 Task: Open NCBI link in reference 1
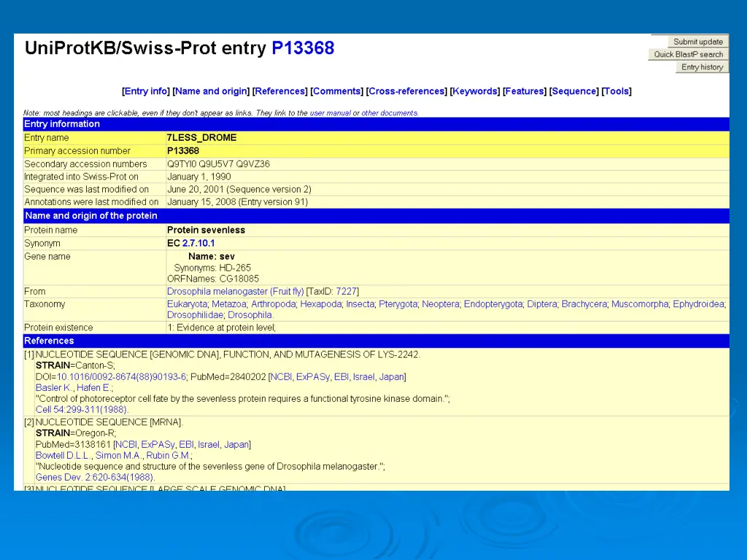pos(281,377)
